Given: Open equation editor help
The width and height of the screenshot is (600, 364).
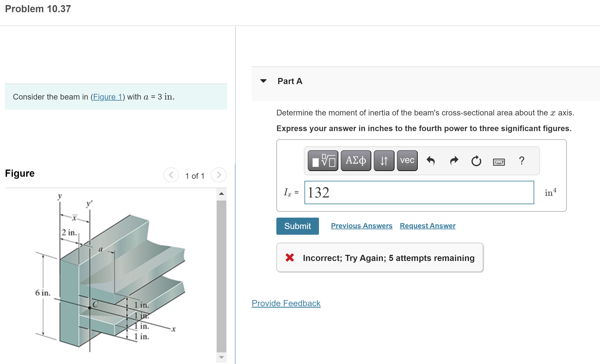Looking at the screenshot, I should tap(521, 160).
